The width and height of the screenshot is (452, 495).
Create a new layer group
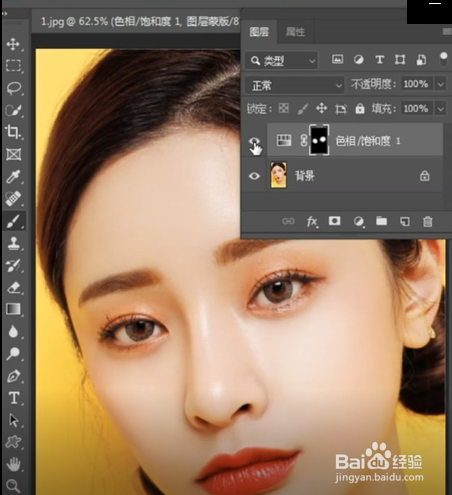382,221
